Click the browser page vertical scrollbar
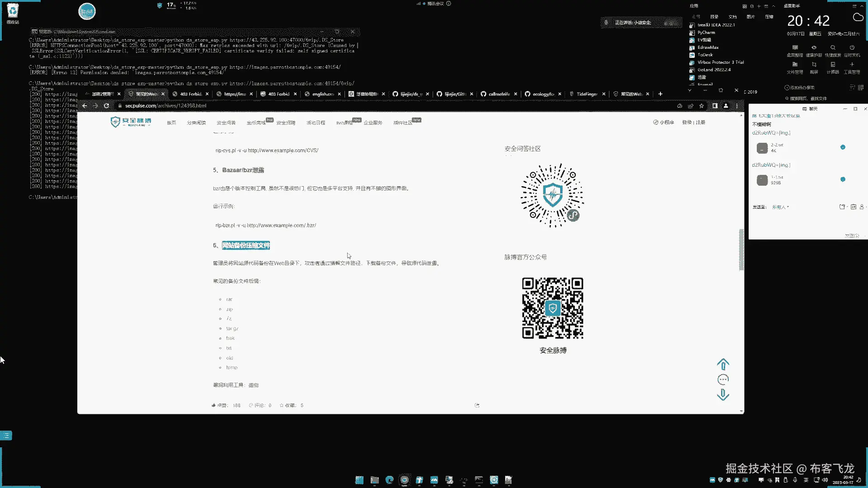The height and width of the screenshot is (488, 868). click(741, 249)
